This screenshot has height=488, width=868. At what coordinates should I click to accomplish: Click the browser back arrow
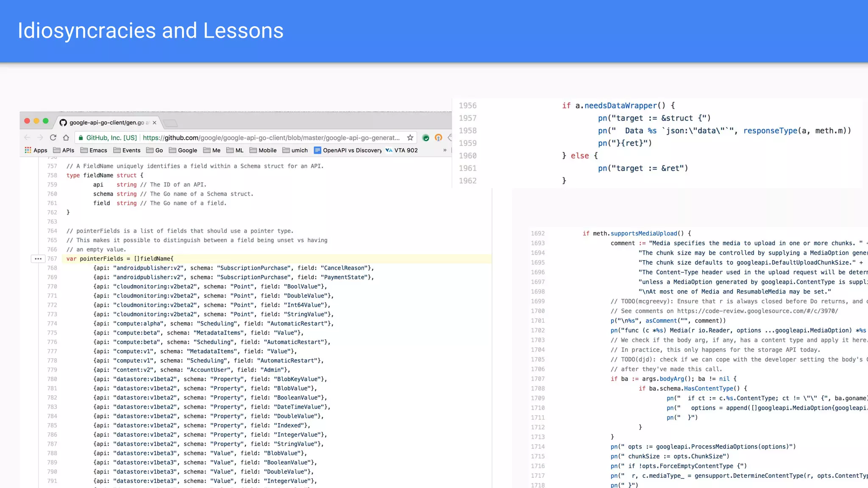point(28,138)
